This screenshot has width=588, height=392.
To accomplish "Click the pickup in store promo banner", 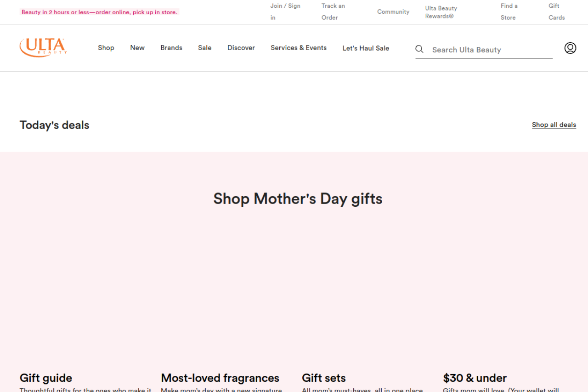I will pos(99,12).
